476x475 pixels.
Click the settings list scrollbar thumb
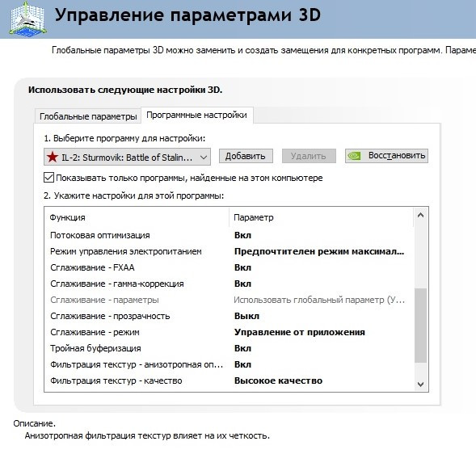[420, 325]
